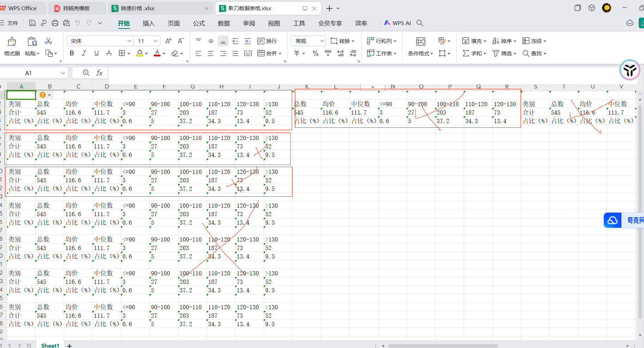
Task: Open the number format dropdown 常规
Action: point(308,41)
